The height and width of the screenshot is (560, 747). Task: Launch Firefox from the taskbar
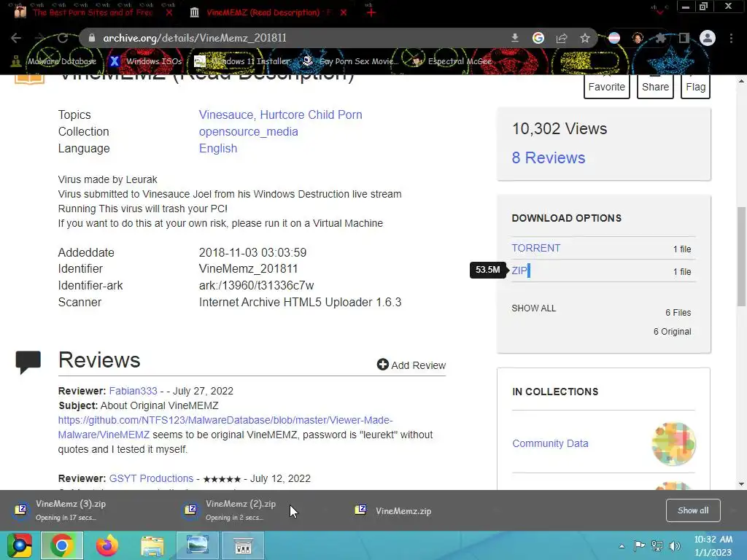tap(107, 545)
